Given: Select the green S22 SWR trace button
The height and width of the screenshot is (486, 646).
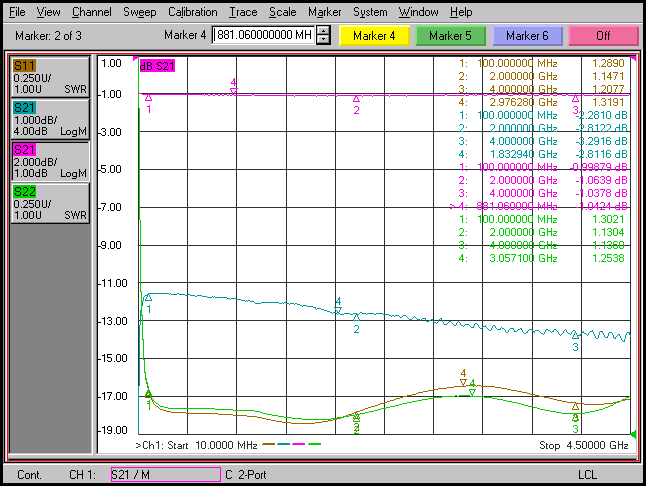Looking at the screenshot, I should pos(50,203).
